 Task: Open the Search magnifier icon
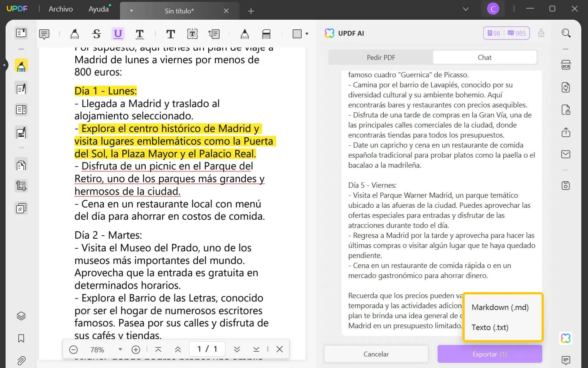(566, 33)
